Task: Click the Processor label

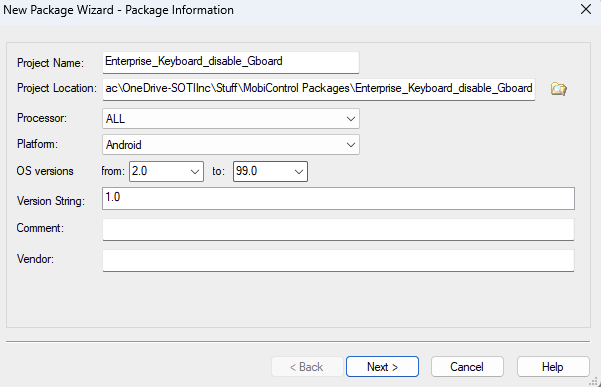Action: [x=42, y=118]
